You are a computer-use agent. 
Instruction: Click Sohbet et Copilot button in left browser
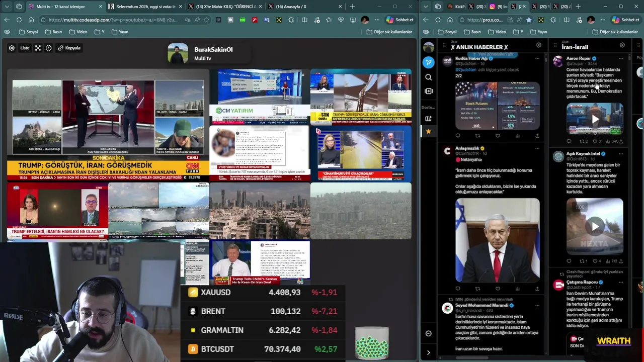[x=399, y=20]
